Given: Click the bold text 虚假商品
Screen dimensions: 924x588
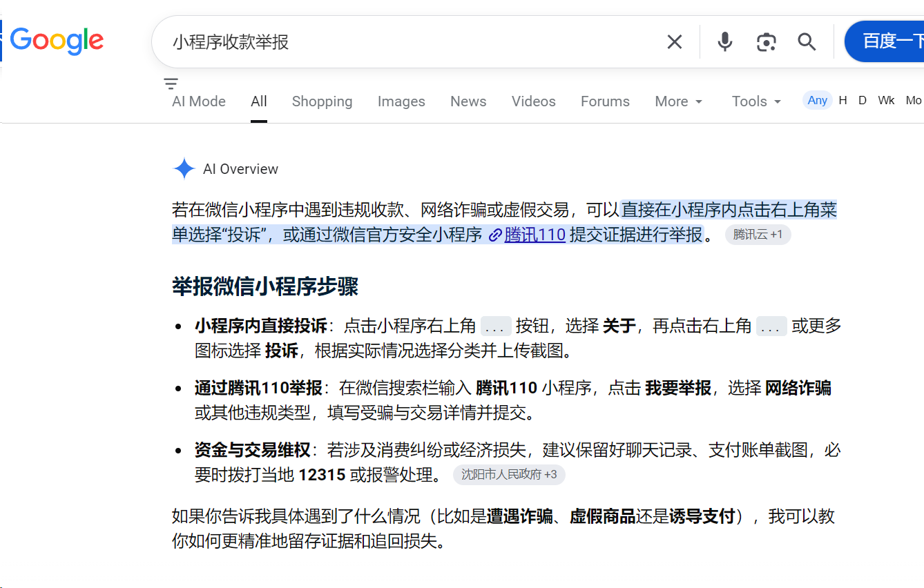Looking at the screenshot, I should pos(603,517).
